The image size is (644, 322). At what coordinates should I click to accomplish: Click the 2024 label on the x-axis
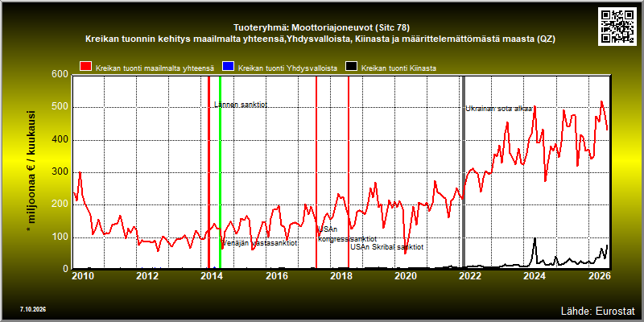(x=535, y=275)
